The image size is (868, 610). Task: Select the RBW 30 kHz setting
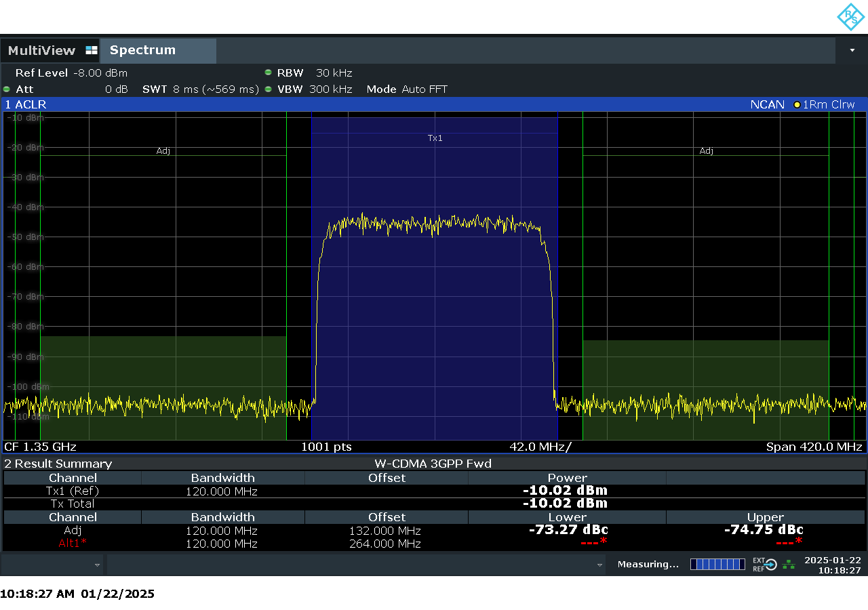point(315,73)
